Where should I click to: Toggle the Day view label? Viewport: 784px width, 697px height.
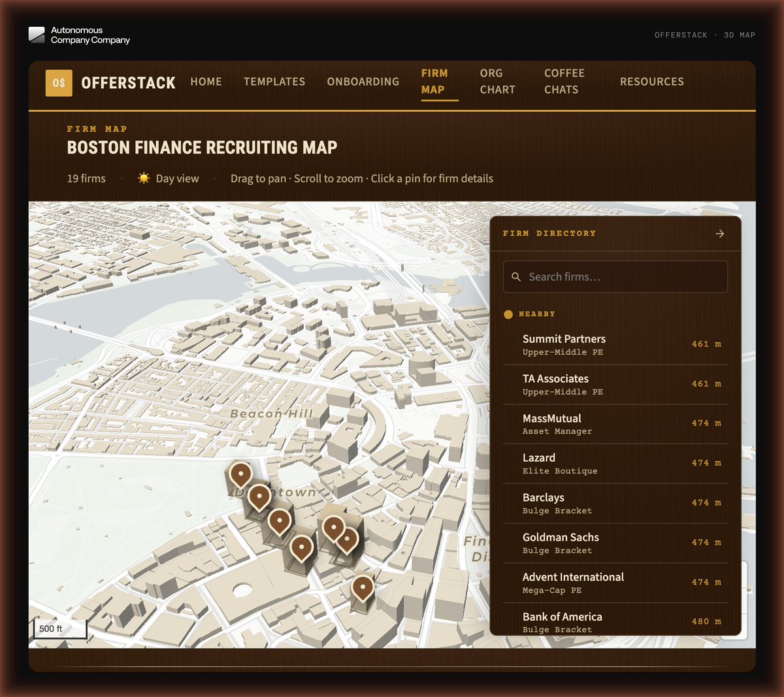pyautogui.click(x=177, y=178)
